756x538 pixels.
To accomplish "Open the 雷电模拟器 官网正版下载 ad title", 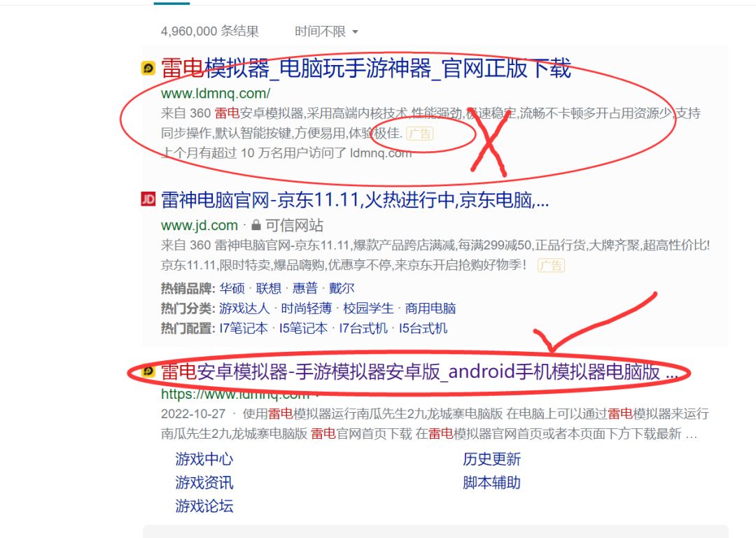I will (366, 69).
